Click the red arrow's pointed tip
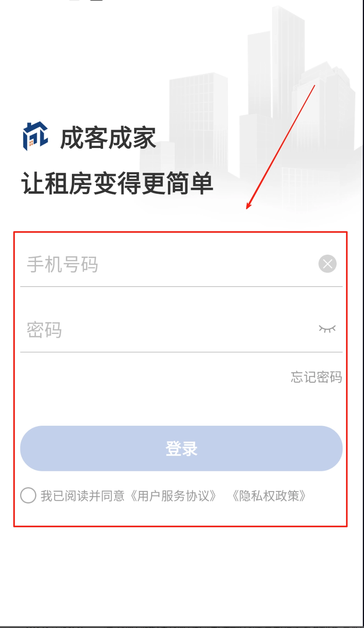Image resolution: width=364 pixels, height=628 pixels. pyautogui.click(x=247, y=208)
